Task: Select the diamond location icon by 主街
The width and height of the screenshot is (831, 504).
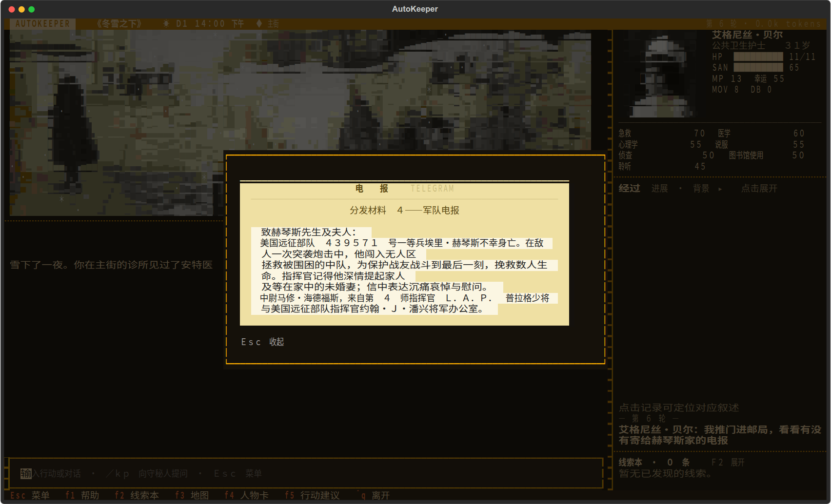Action: [x=259, y=23]
